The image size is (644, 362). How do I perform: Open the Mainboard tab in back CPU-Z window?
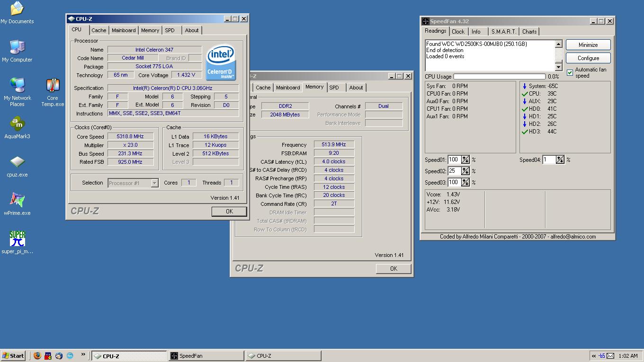pos(288,88)
